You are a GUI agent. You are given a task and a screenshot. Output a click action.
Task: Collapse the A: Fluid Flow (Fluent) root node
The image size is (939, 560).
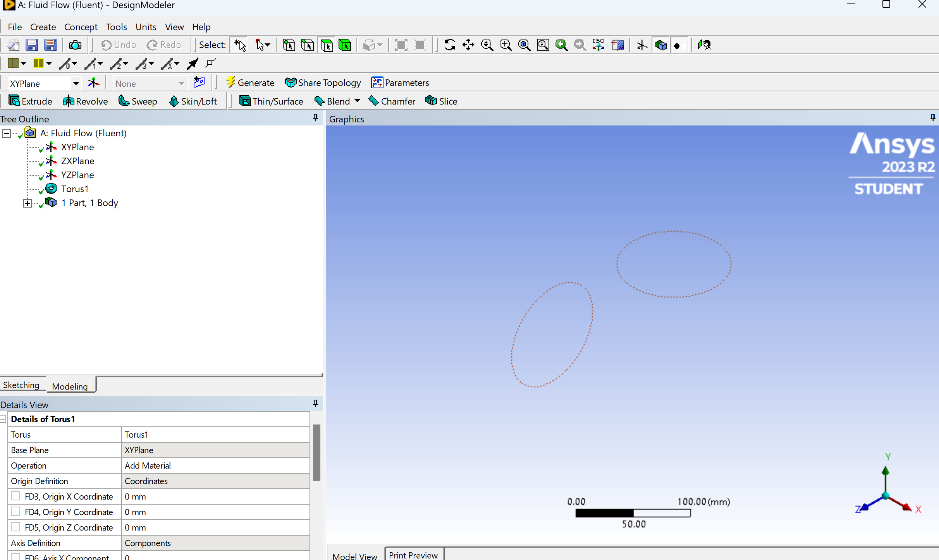(7, 133)
